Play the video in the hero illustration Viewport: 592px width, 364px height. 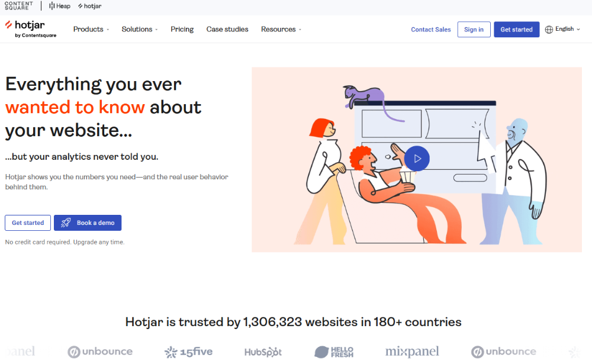416,159
